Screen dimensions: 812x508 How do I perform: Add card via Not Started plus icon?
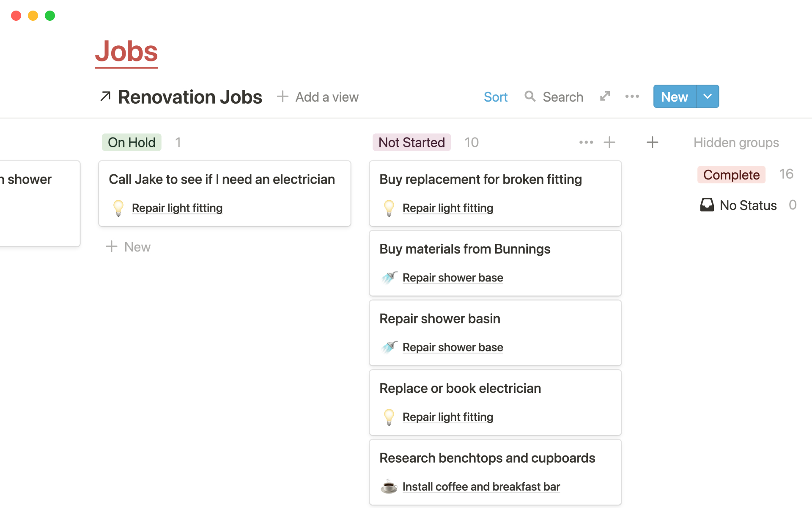click(x=609, y=142)
